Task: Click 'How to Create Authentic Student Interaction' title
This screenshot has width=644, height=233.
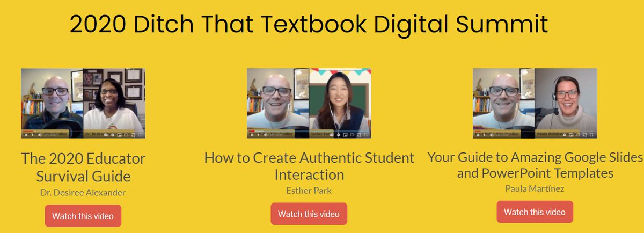Action: pyautogui.click(x=309, y=166)
